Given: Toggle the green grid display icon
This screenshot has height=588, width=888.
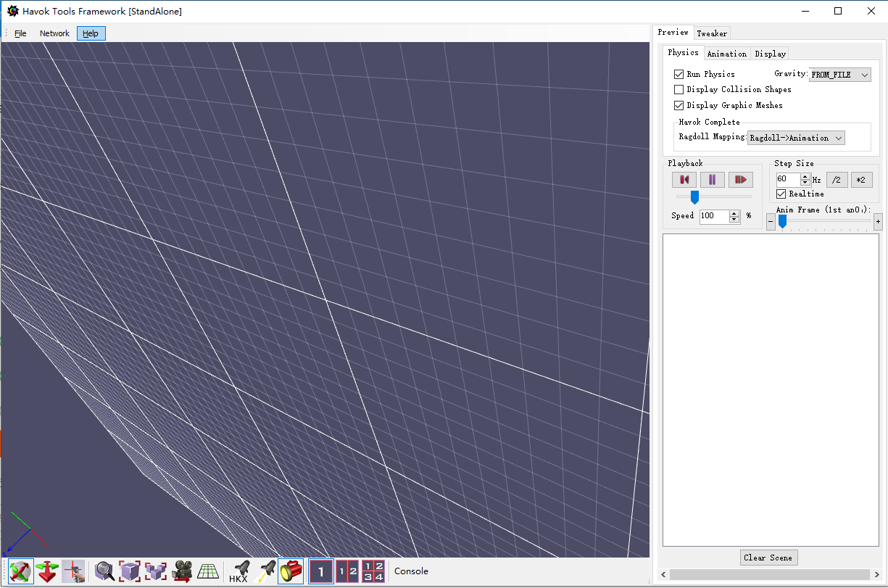Looking at the screenshot, I should (x=208, y=571).
